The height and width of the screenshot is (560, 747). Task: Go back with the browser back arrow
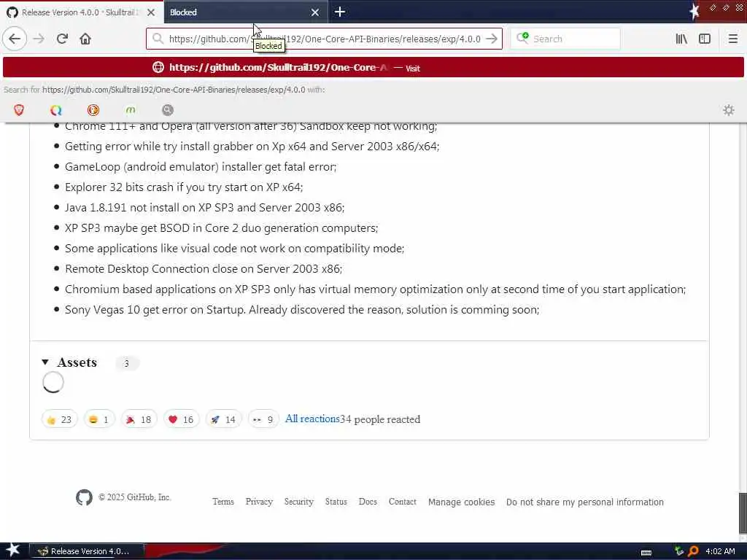coord(15,39)
